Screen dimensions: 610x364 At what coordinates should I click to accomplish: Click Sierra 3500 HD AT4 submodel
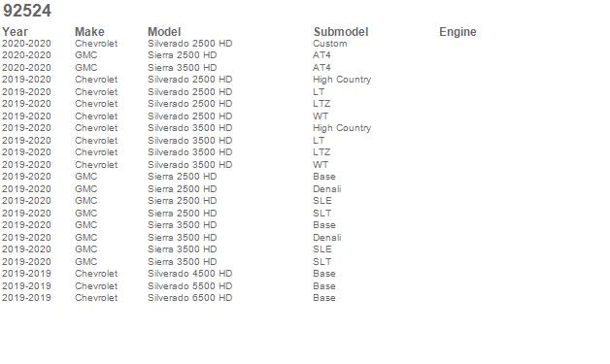tap(322, 68)
